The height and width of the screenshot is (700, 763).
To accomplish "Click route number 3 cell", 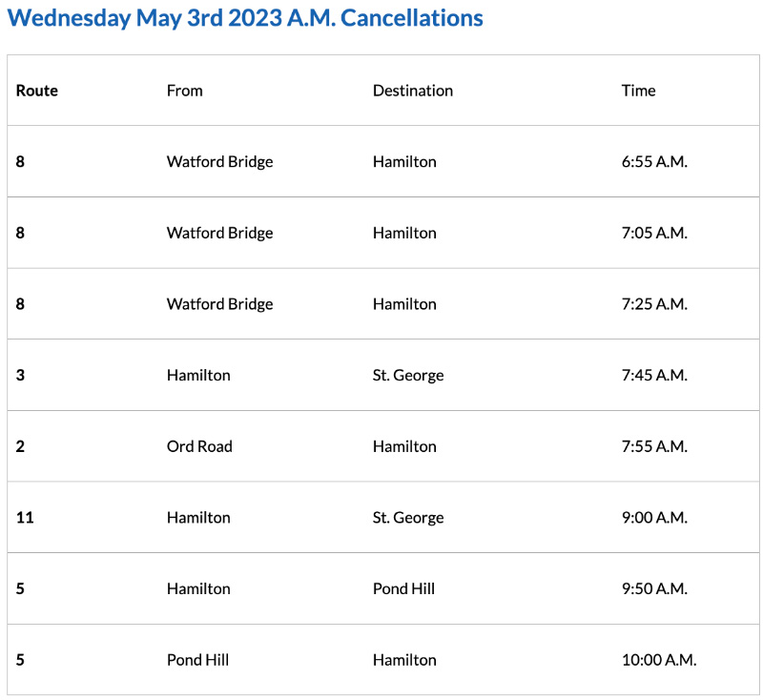I will click(x=21, y=375).
